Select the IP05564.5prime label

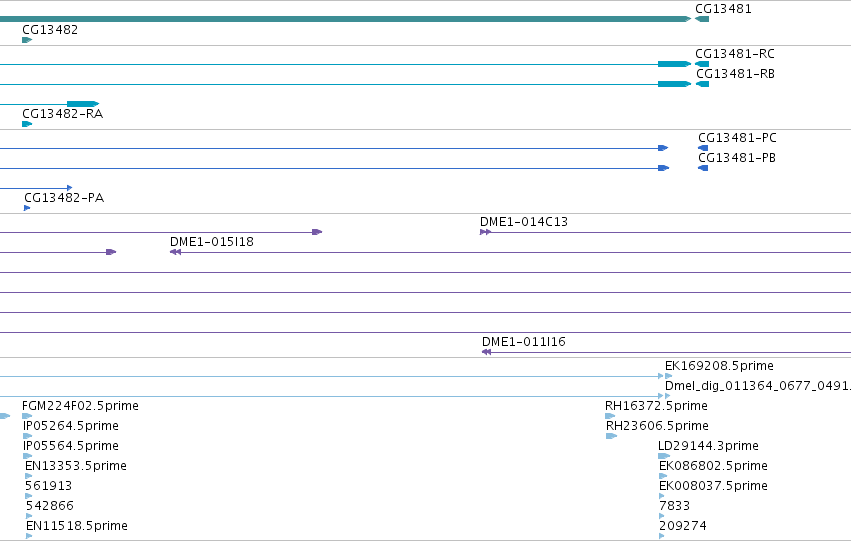click(71, 446)
